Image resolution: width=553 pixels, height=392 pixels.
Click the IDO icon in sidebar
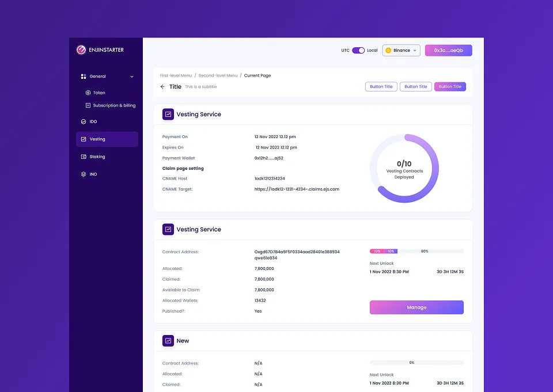[x=84, y=121]
